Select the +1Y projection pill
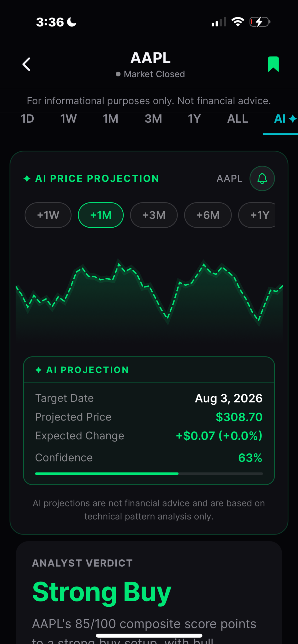 tap(257, 215)
